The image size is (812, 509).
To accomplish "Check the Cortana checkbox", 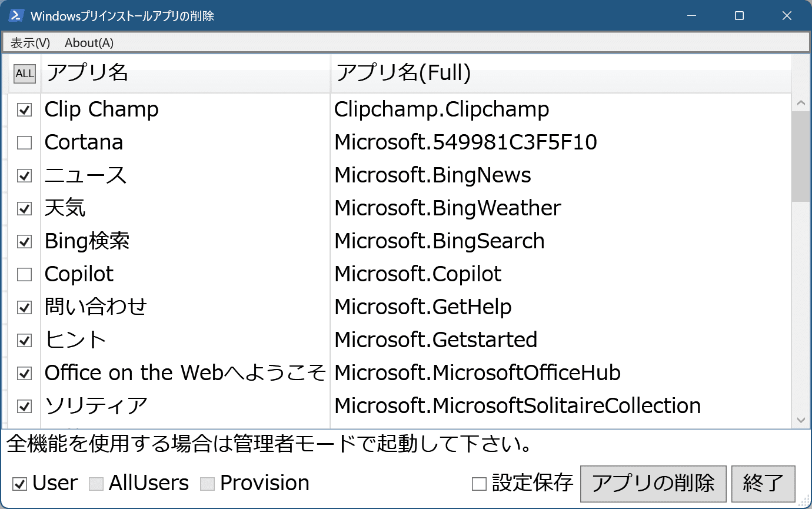I will [x=24, y=142].
